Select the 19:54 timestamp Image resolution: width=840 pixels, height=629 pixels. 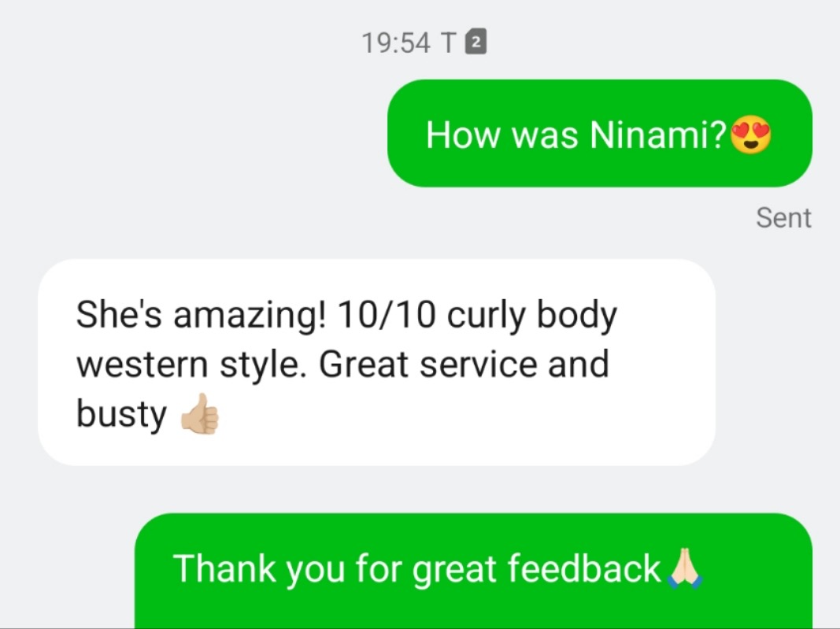point(396,43)
